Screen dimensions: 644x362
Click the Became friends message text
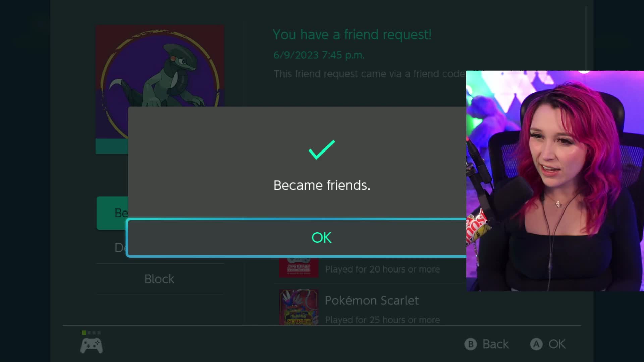(322, 185)
